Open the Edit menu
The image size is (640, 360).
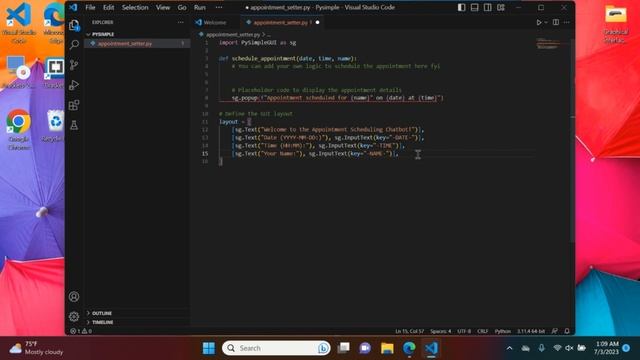109,7
